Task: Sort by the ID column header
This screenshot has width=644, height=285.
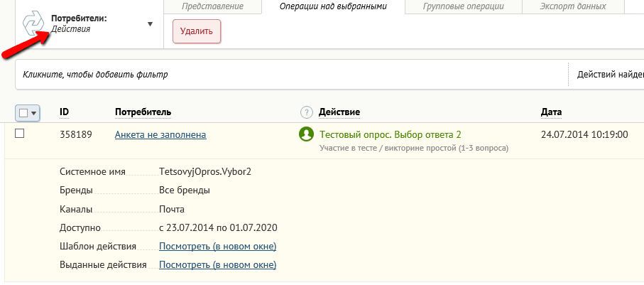Action: tap(64, 112)
